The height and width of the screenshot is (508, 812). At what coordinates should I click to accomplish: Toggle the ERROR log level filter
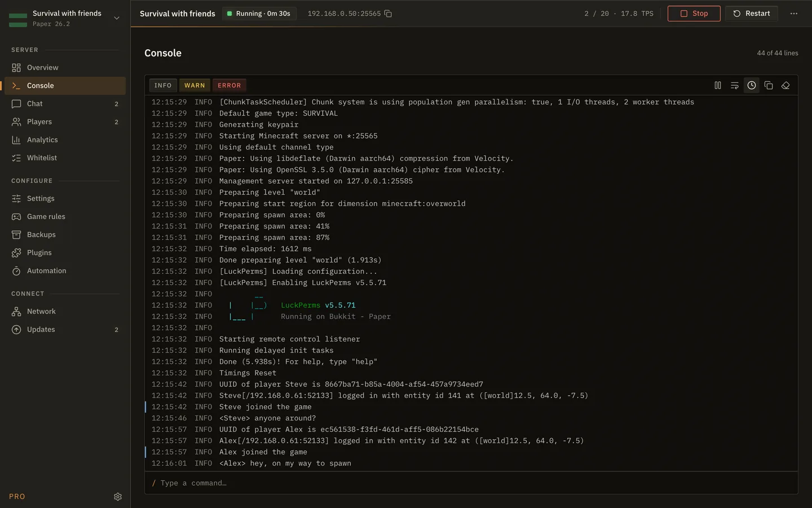point(230,85)
